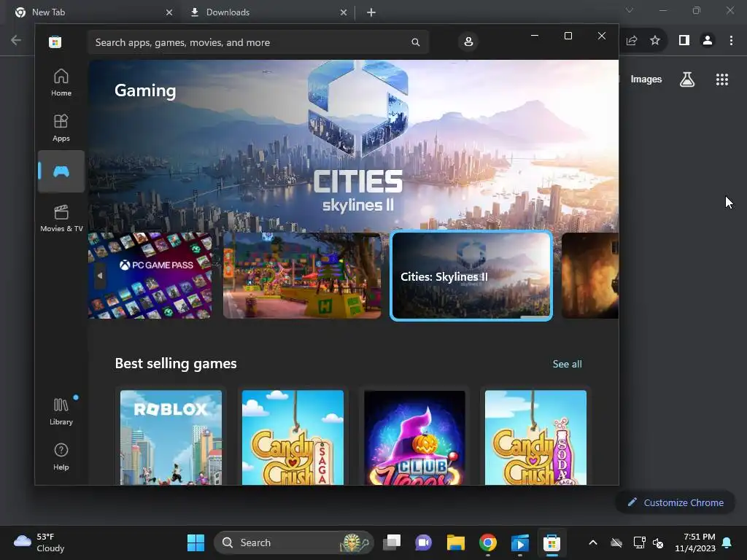This screenshot has height=560, width=747.
Task: Open Home in Microsoft Store sidebar
Action: tap(61, 83)
